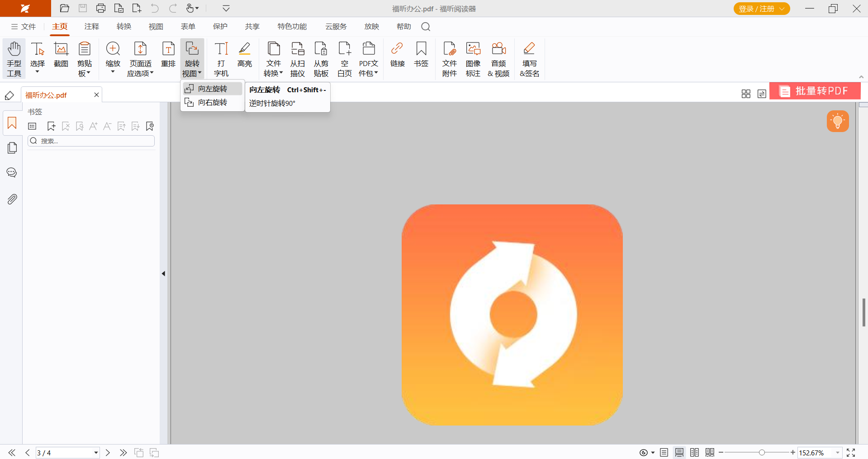The height and width of the screenshot is (459, 868).
Task: Click the 登录/注册 login button
Action: [762, 9]
